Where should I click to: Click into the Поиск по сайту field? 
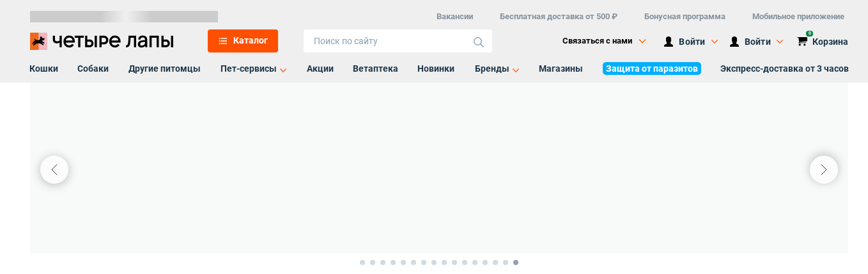[x=398, y=41]
